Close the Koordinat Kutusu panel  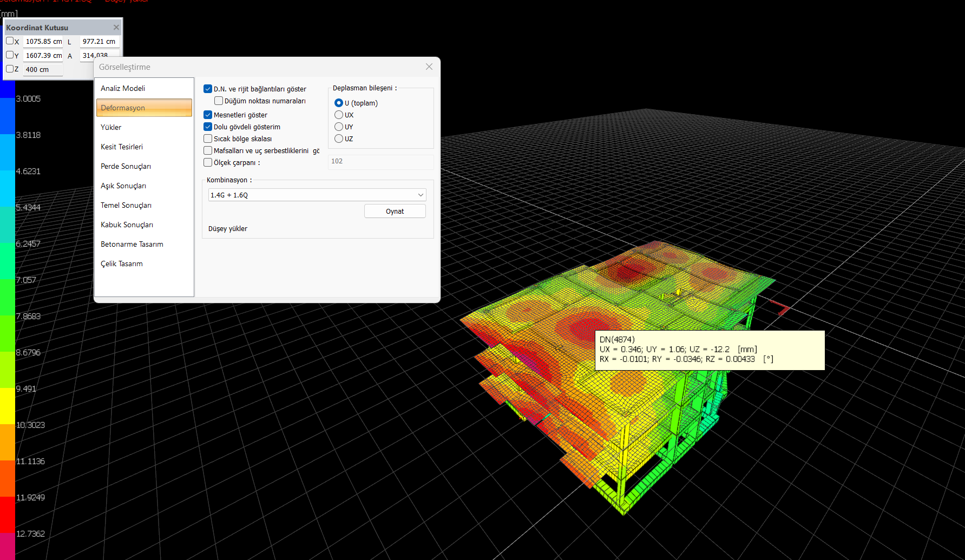(x=116, y=27)
